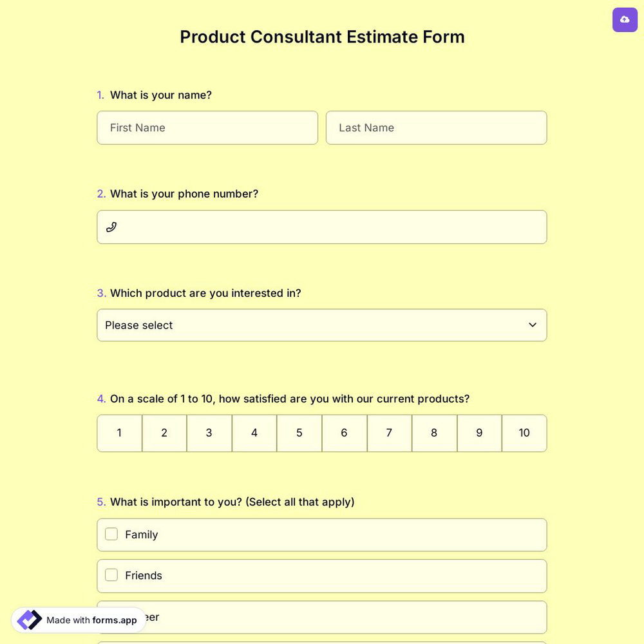The image size is (644, 644).
Task: Expand the product interest selection list
Action: pos(322,325)
